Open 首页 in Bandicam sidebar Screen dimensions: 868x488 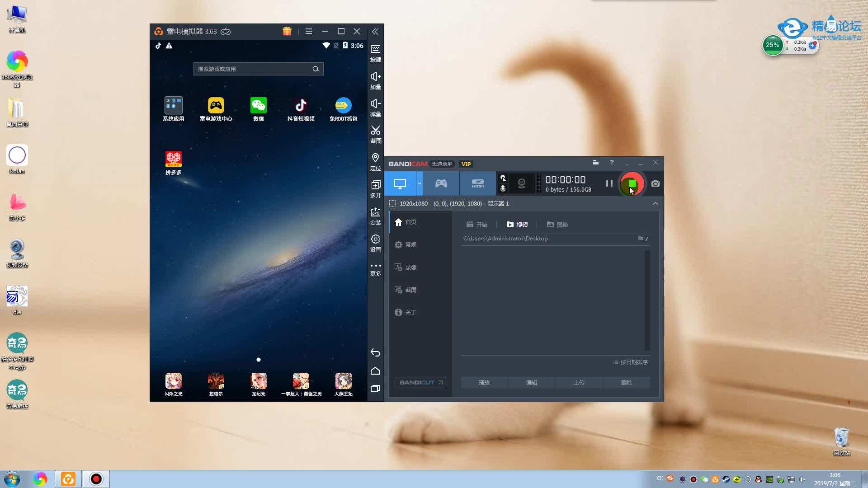(420, 222)
